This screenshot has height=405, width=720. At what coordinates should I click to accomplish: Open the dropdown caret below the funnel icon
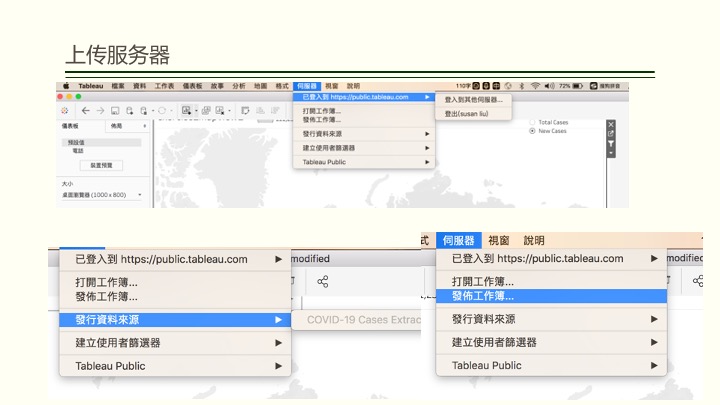(611, 152)
